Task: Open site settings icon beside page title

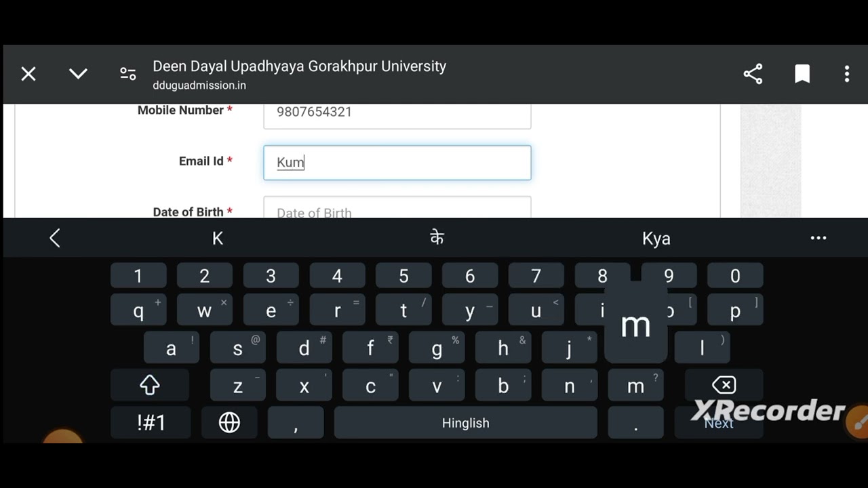Action: tap(127, 74)
